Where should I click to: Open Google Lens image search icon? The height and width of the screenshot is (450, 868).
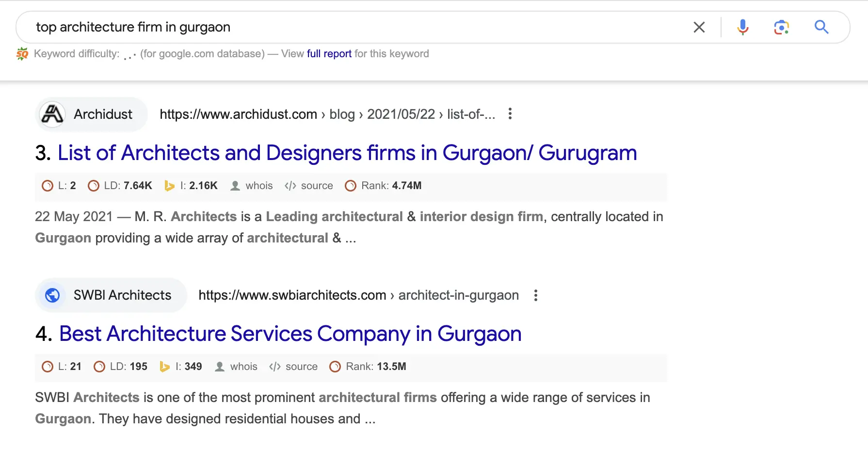(x=781, y=27)
